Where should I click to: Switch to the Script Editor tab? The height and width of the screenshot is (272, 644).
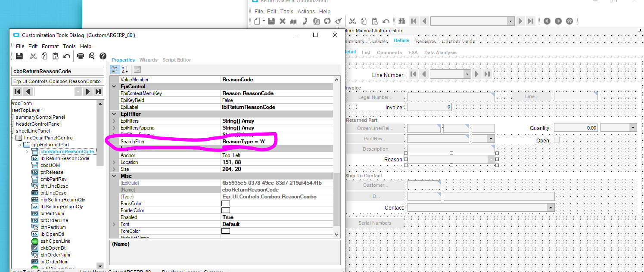click(x=177, y=60)
